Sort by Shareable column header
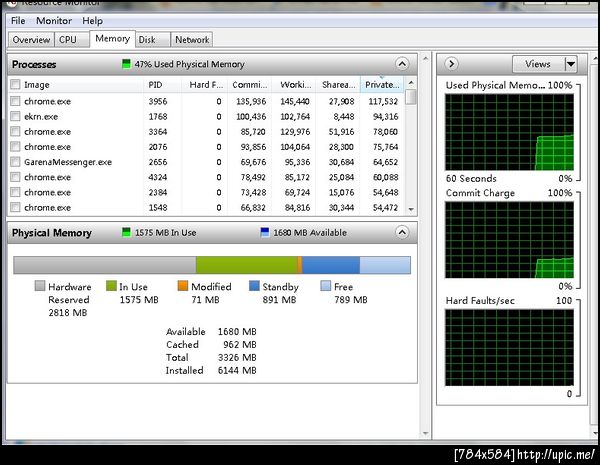The width and height of the screenshot is (600, 465). click(338, 85)
